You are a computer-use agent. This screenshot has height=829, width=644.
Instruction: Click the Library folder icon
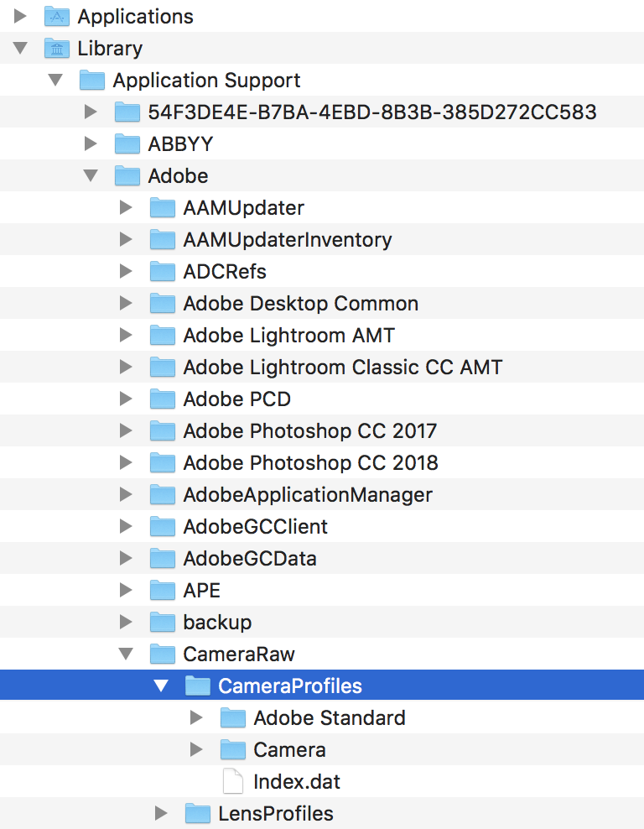(x=57, y=49)
